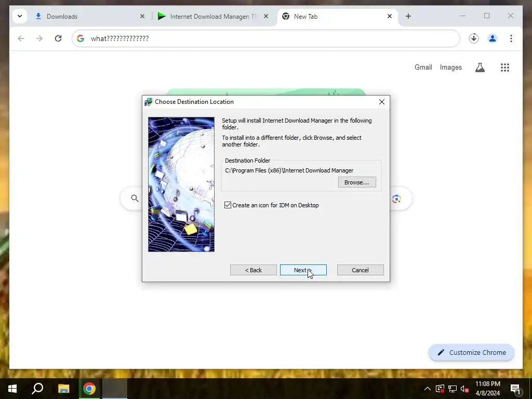This screenshot has height=399, width=532.
Task: Open a new Chrome tab with plus
Action: pos(408,16)
